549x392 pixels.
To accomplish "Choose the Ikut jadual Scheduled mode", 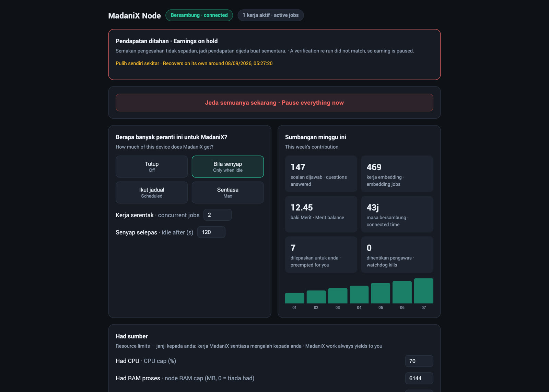I will click(x=152, y=193).
